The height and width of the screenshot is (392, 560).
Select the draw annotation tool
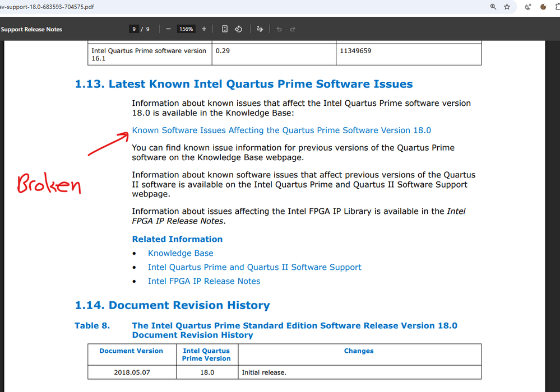coord(260,29)
